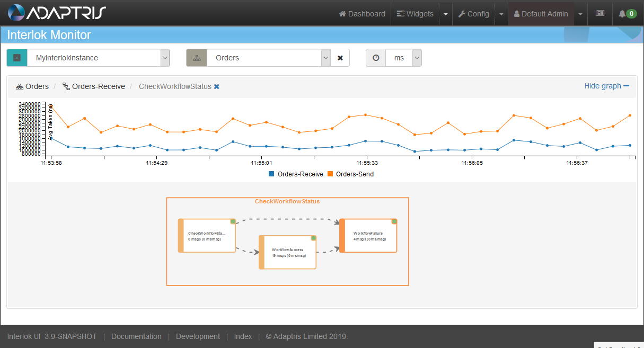Click green status indicator on WorkflowSuccess node

pyautogui.click(x=313, y=238)
